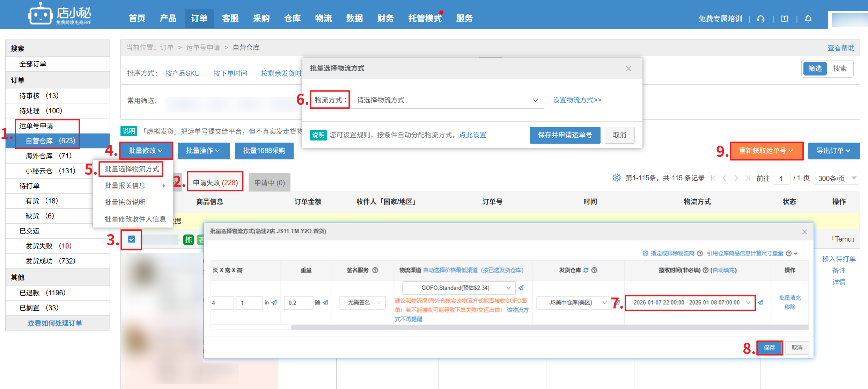The height and width of the screenshot is (389, 868).
Task: Click the weight input field showing 0.2
Action: pos(298,303)
